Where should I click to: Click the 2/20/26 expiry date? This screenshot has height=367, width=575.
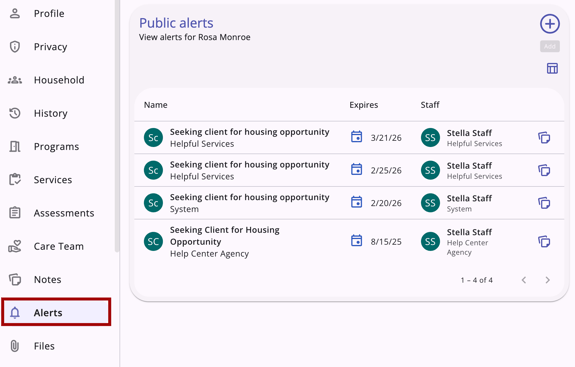coord(386,203)
